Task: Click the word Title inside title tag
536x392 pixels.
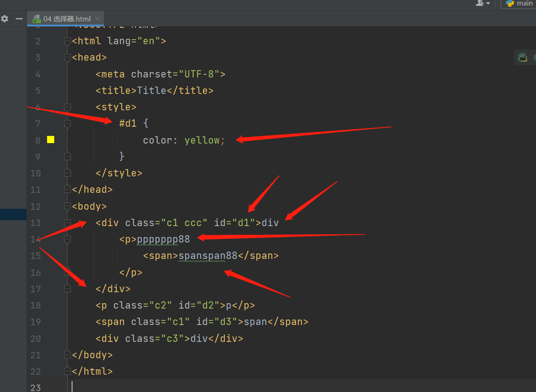Action: pyautogui.click(x=151, y=91)
